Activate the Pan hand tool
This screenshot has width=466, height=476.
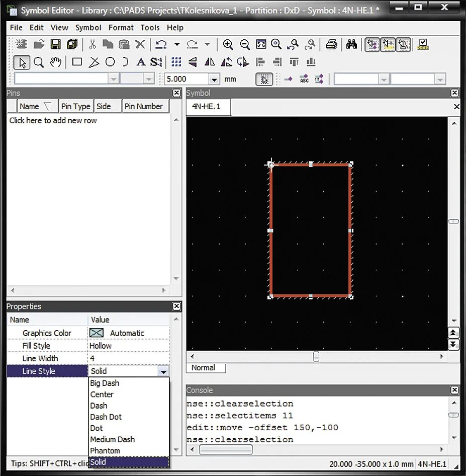pyautogui.click(x=55, y=62)
